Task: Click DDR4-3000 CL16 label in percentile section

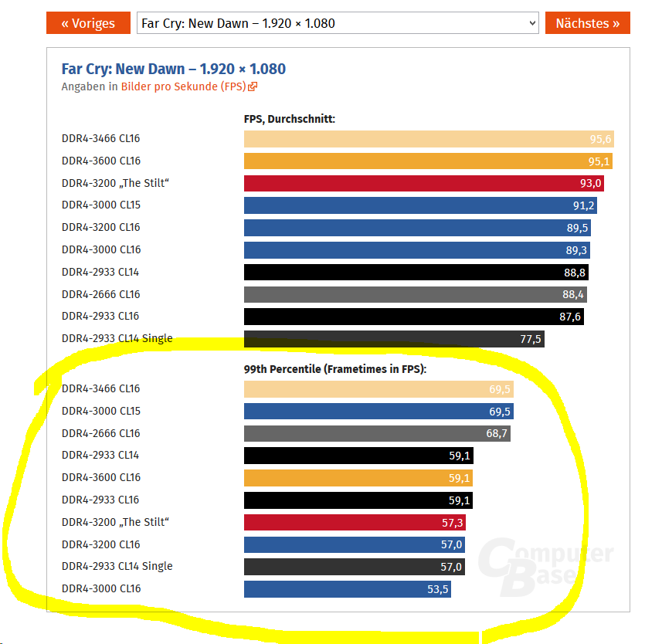Action: click(x=101, y=588)
